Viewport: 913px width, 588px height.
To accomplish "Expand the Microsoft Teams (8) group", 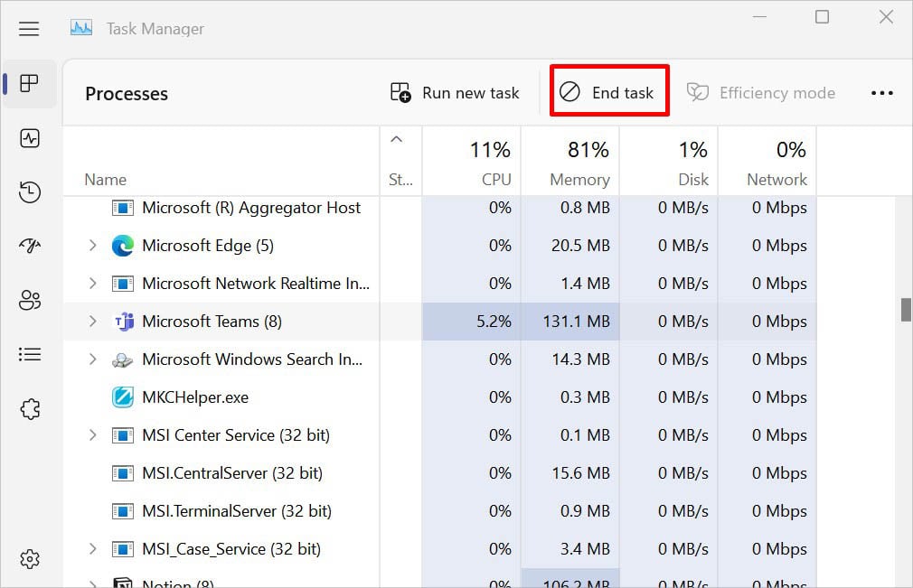I will click(x=92, y=321).
